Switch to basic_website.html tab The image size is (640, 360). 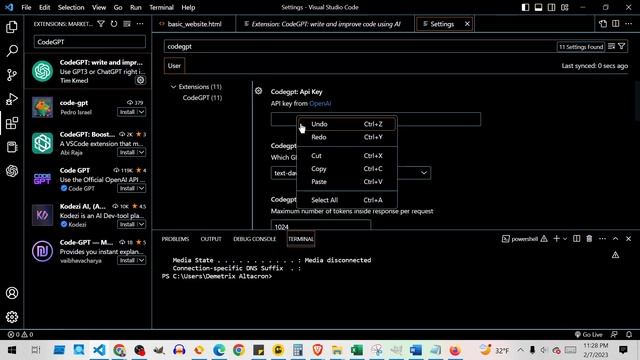(194, 24)
